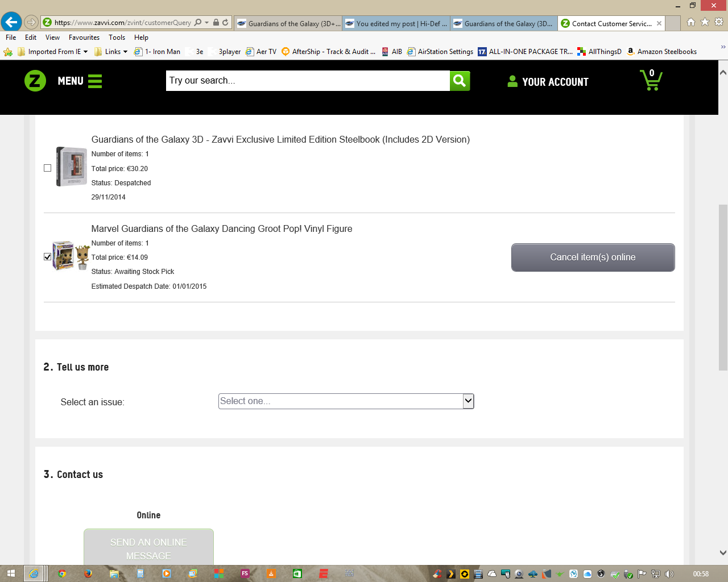
Task: Click the Add to favourites bar star icon
Action: point(8,52)
